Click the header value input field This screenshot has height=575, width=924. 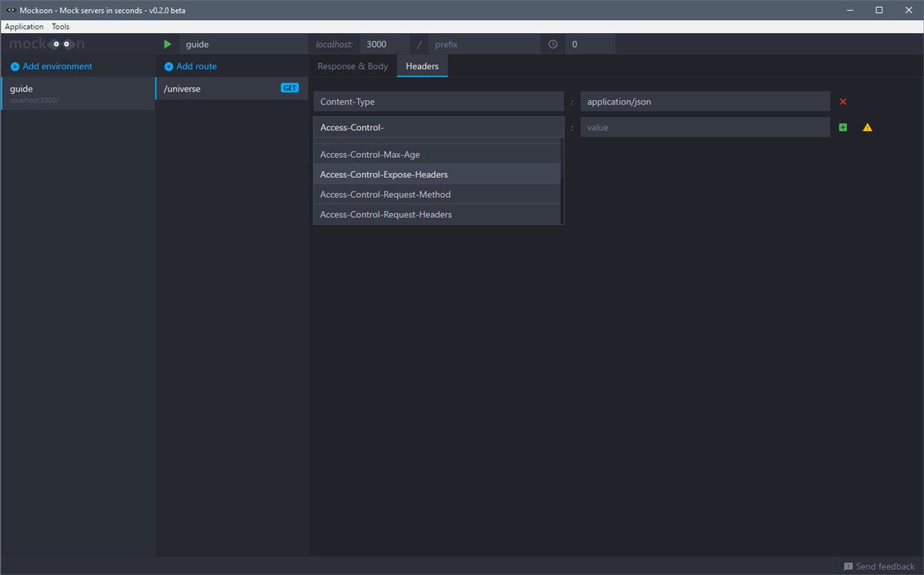[705, 127]
